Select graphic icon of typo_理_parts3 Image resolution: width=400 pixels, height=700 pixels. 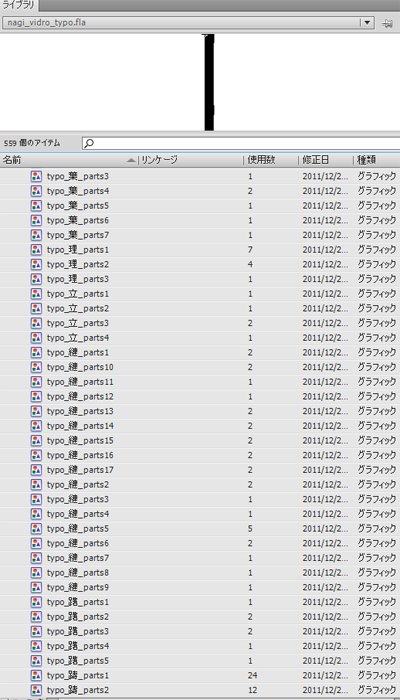(x=36, y=279)
